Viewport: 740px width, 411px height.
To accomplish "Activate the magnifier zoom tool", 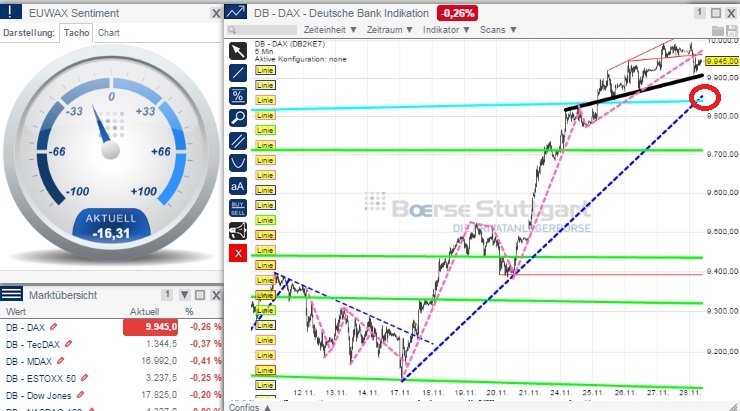I will (238, 118).
